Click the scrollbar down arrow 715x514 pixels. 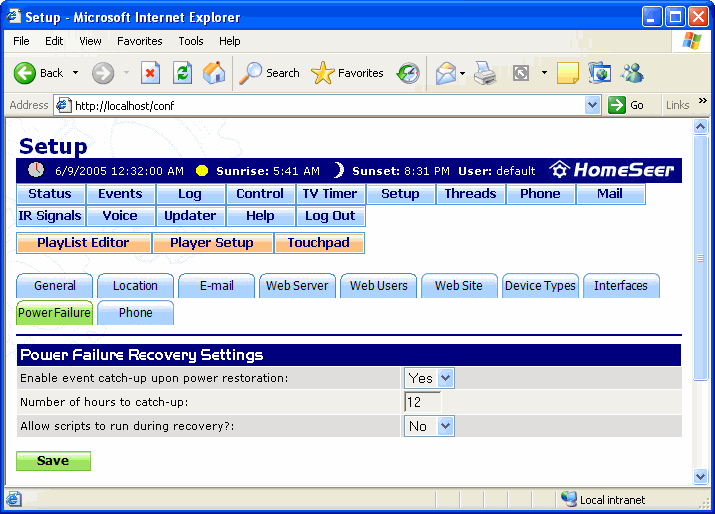click(x=700, y=477)
